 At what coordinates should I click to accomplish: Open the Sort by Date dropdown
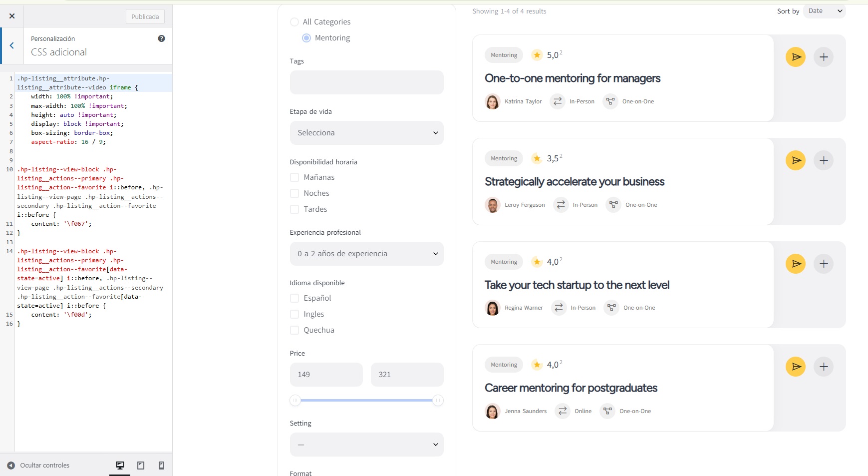pos(824,11)
